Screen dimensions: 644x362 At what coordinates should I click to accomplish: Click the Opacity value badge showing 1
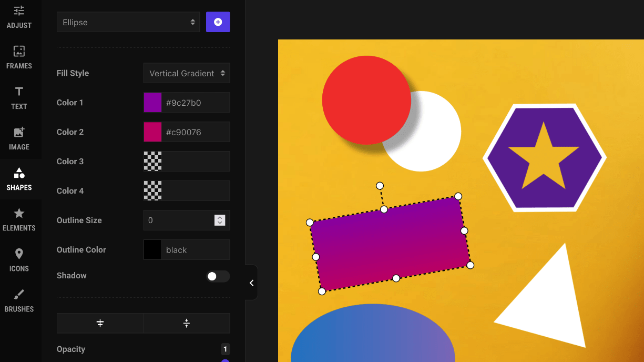pyautogui.click(x=225, y=349)
